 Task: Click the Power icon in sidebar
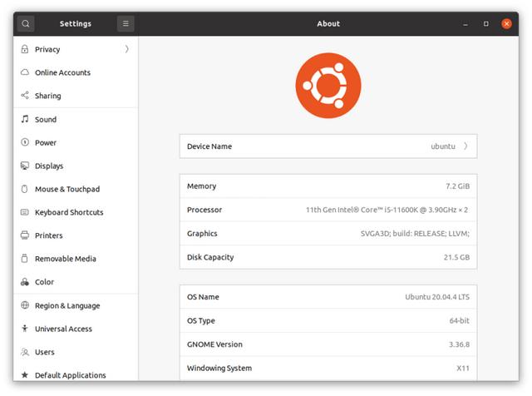tap(25, 142)
